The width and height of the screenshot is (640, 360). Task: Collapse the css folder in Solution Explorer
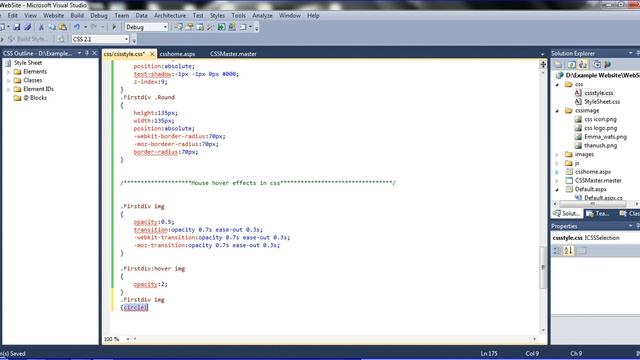click(x=558, y=84)
